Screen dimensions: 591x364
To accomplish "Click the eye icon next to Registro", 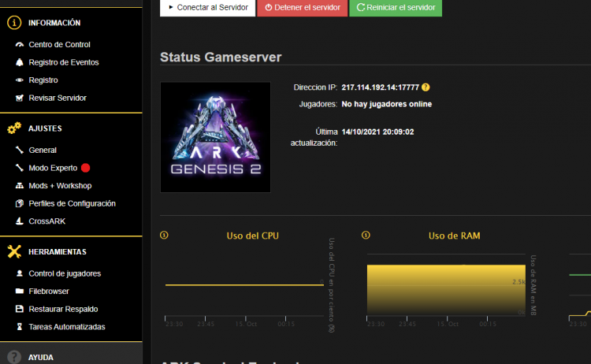I will coord(20,80).
